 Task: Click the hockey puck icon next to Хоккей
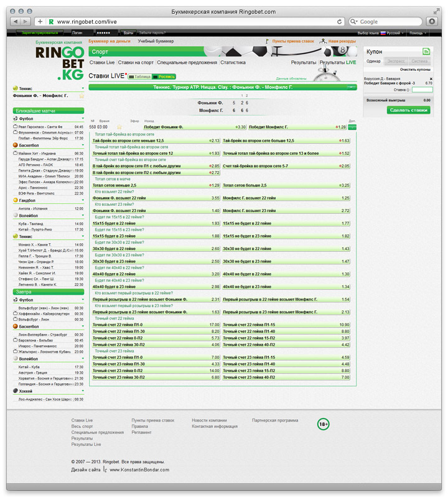(15, 391)
